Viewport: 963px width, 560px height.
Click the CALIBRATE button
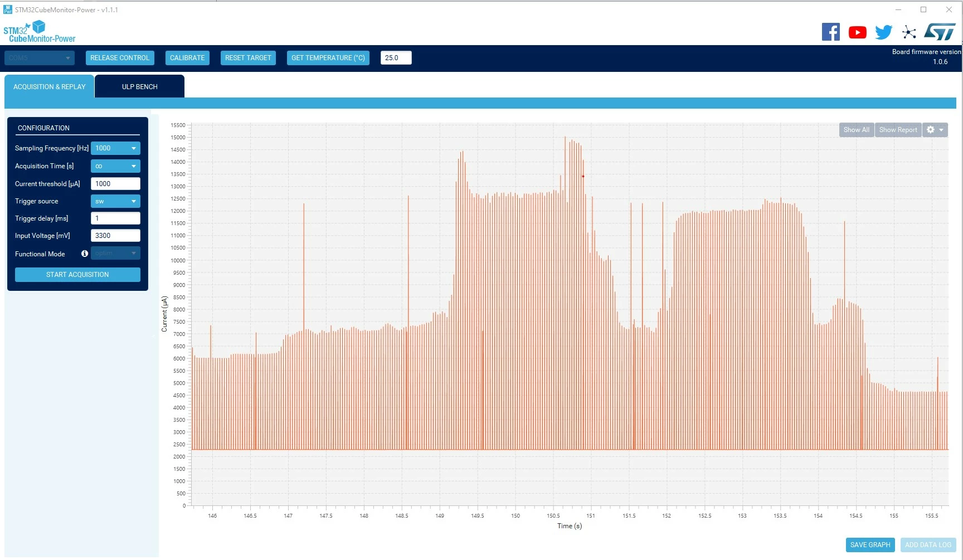[187, 58]
